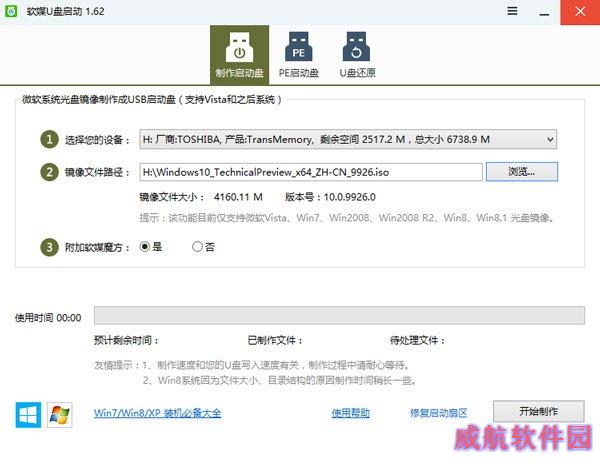Open the Win7/Win8/XP 装机必备大全 link

(x=157, y=413)
